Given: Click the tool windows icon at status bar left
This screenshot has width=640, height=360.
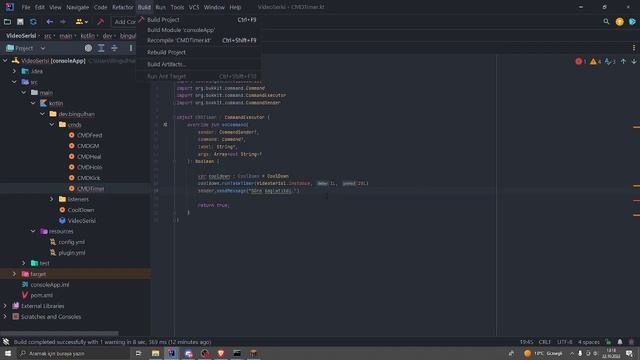Looking at the screenshot, I should click(x=6, y=342).
